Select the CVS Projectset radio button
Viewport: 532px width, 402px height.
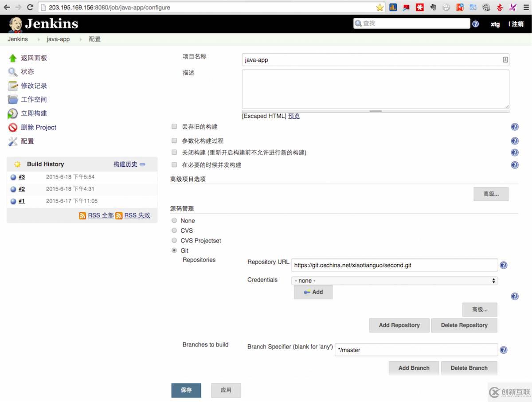click(174, 241)
